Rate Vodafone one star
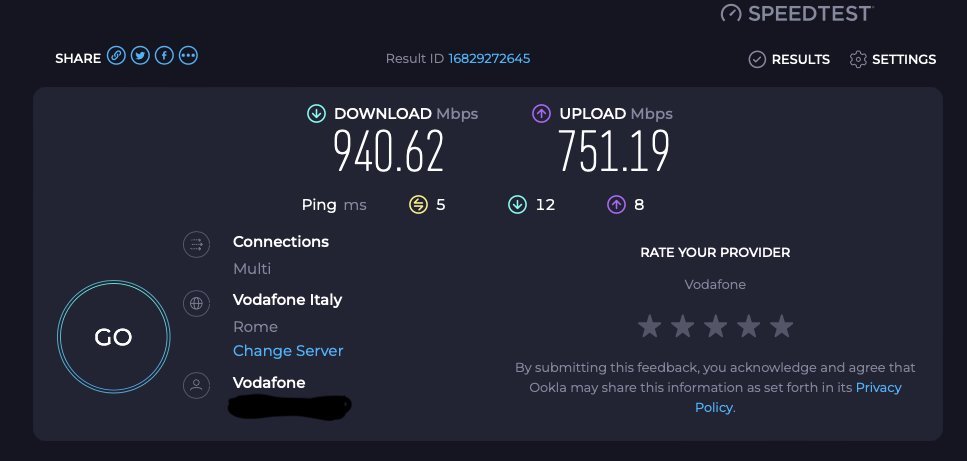This screenshot has width=967, height=461. 649,326
